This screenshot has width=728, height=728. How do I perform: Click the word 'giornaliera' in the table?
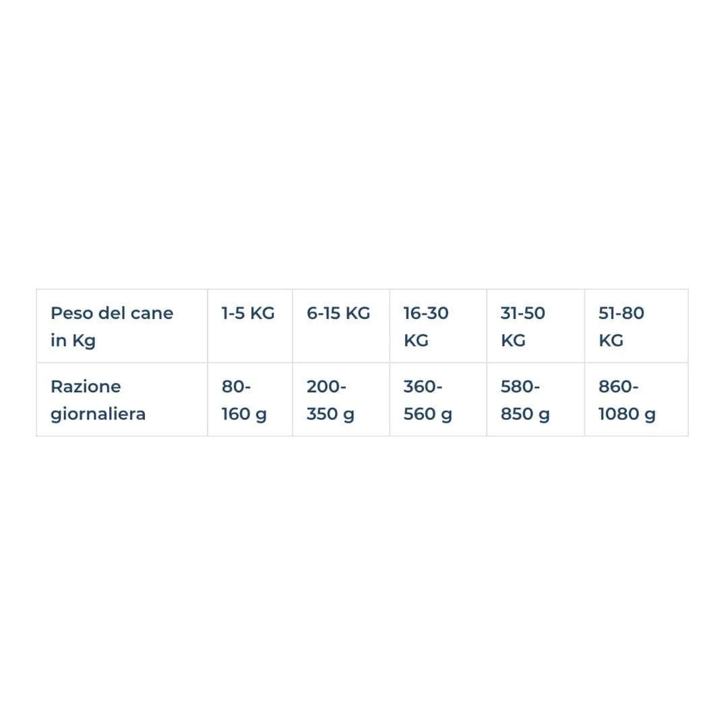[x=98, y=415]
